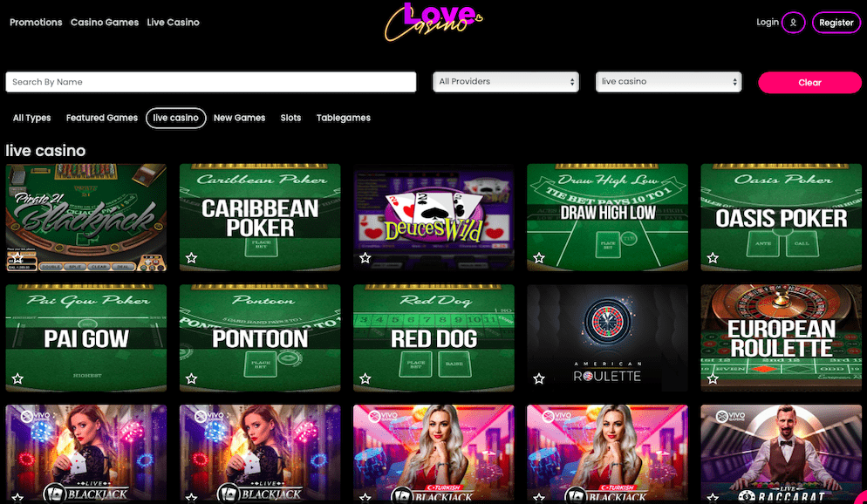
Task: Favorite European Roulette via star icon
Action: click(x=713, y=378)
